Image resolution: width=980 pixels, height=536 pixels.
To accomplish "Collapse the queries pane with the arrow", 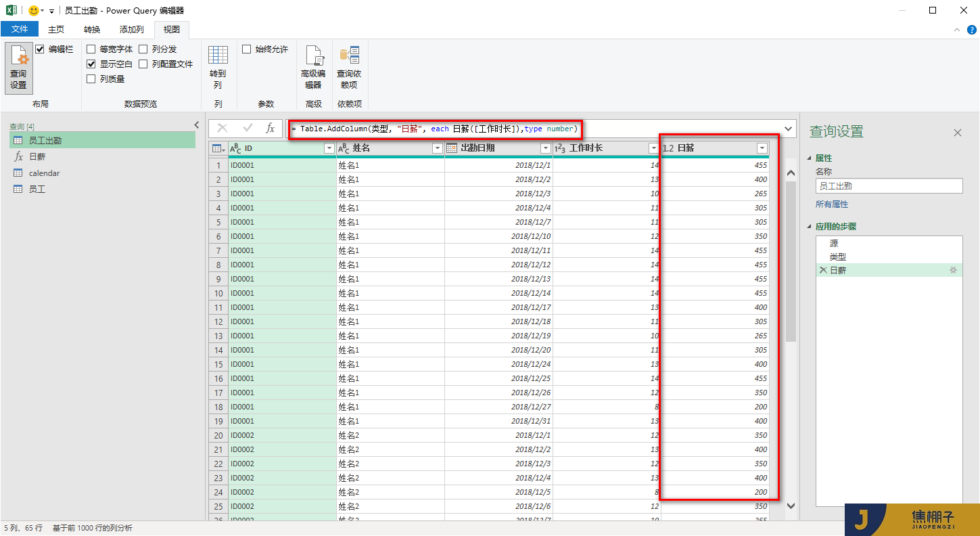I will point(197,125).
